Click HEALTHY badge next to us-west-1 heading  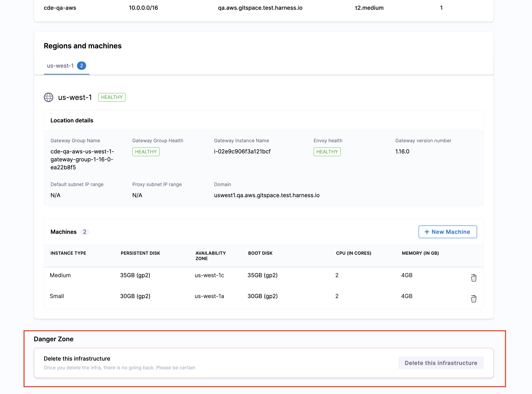pyautogui.click(x=112, y=97)
